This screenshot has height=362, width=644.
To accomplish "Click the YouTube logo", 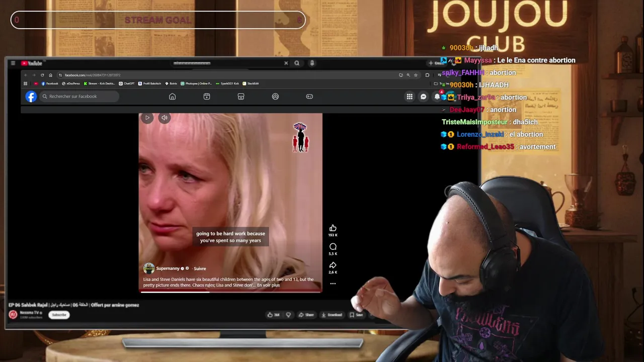I will [32, 63].
